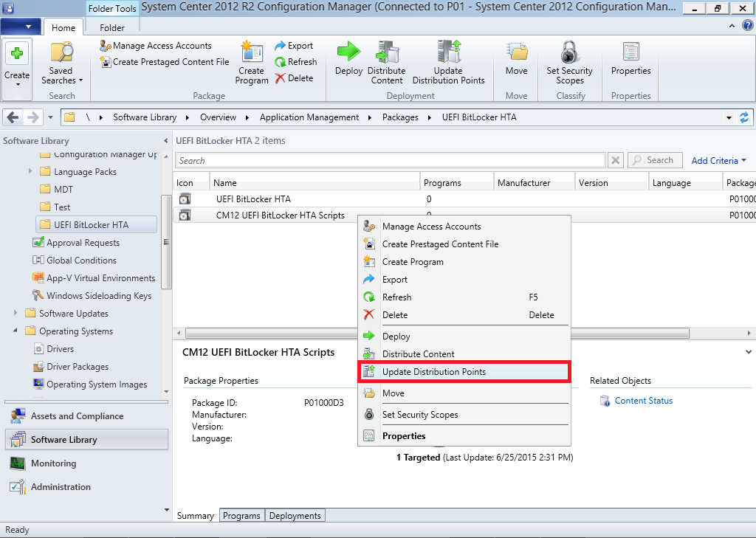The height and width of the screenshot is (538, 756).
Task: Select the MDT folder in the tree
Action: [x=57, y=190]
